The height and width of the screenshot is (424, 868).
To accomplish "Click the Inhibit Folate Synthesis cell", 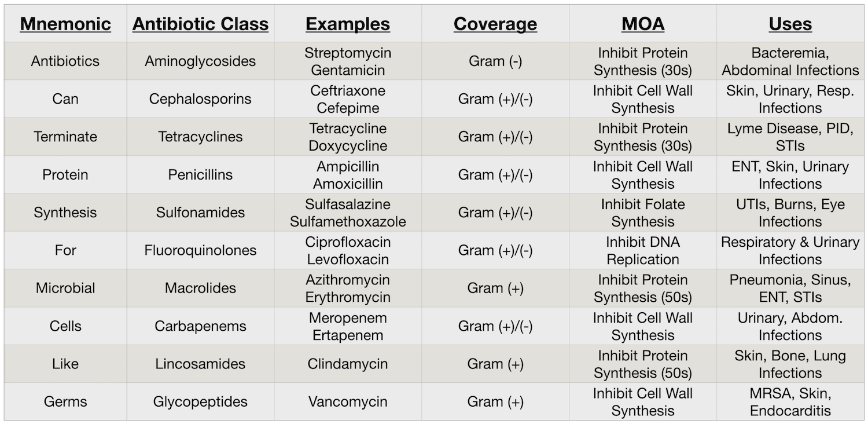I will click(x=643, y=213).
